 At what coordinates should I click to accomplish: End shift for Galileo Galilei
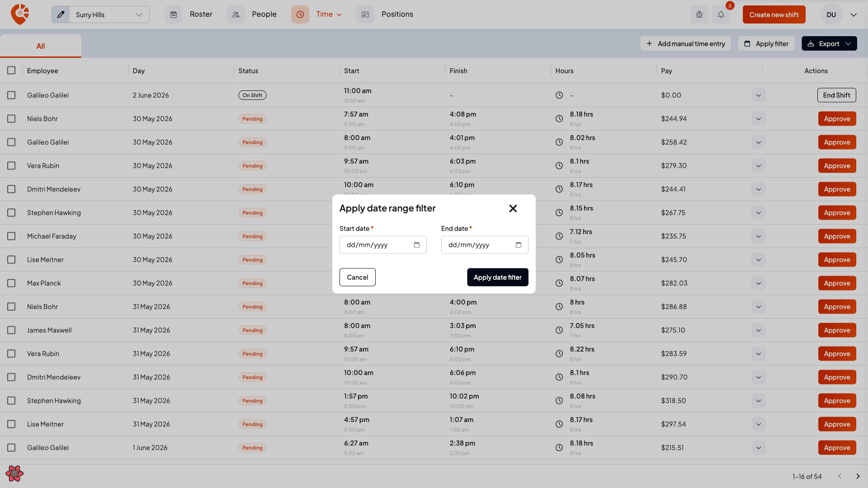pos(836,95)
